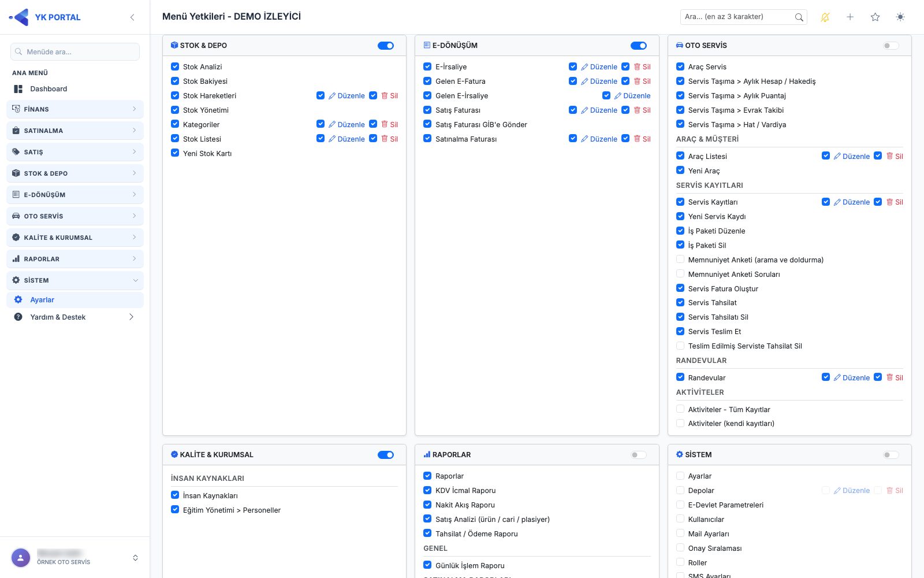Expand the E-DÖNÜŞÜM sidebar section
This screenshot has width=924, height=578.
[x=75, y=195]
